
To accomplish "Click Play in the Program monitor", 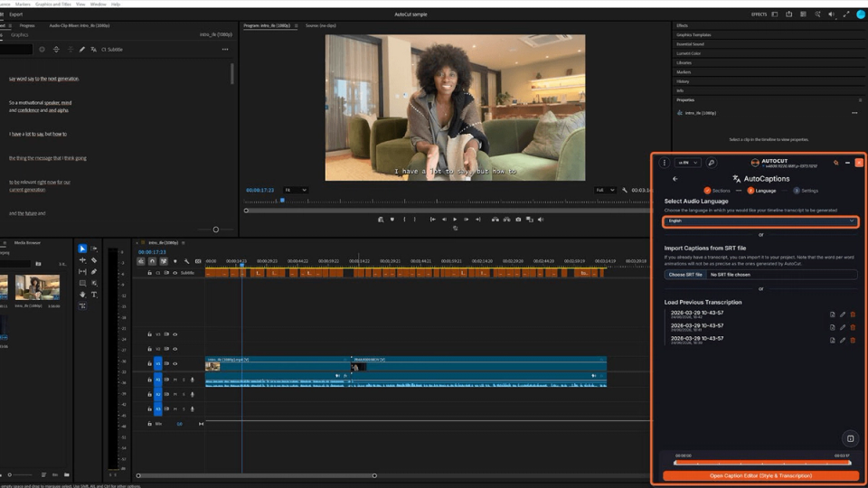I will pyautogui.click(x=455, y=220).
